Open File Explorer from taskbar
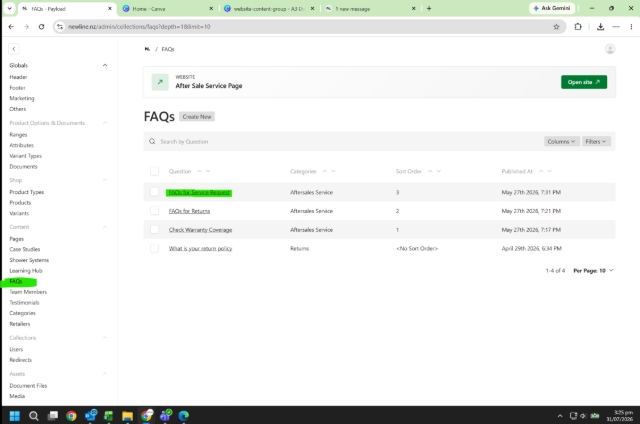This screenshot has height=424, width=640. tap(127, 415)
